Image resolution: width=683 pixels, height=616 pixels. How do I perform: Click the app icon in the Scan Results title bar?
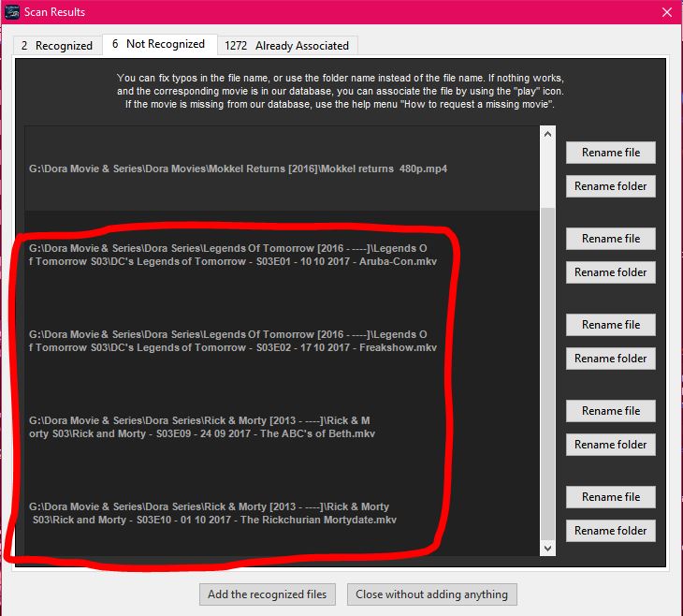(x=12, y=12)
